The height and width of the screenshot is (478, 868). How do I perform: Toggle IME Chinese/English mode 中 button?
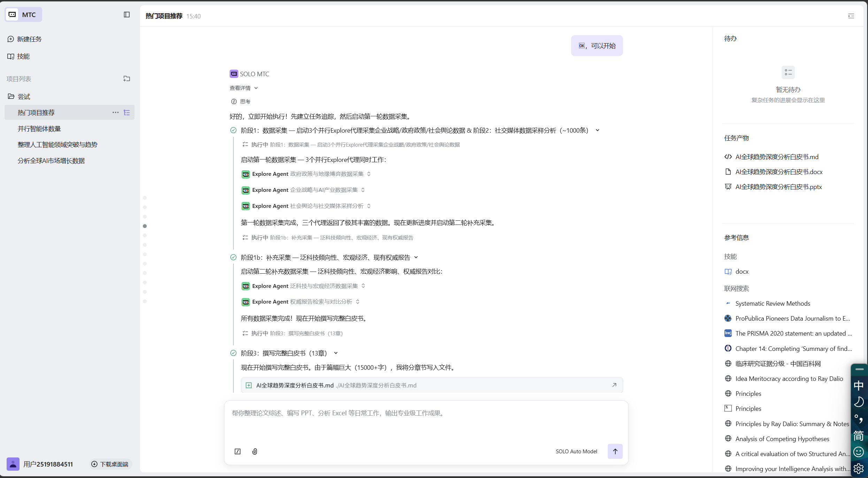[859, 385]
